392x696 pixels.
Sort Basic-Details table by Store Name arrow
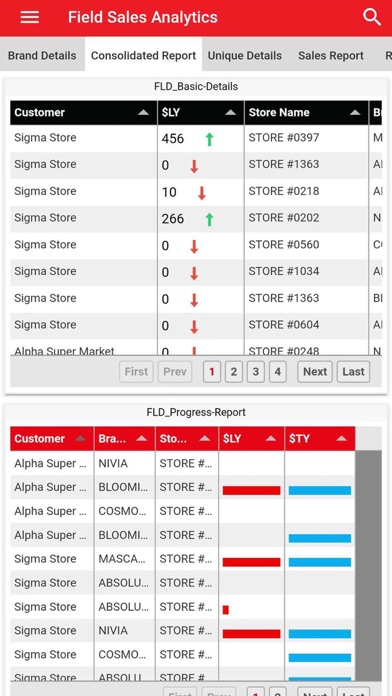pos(355,113)
